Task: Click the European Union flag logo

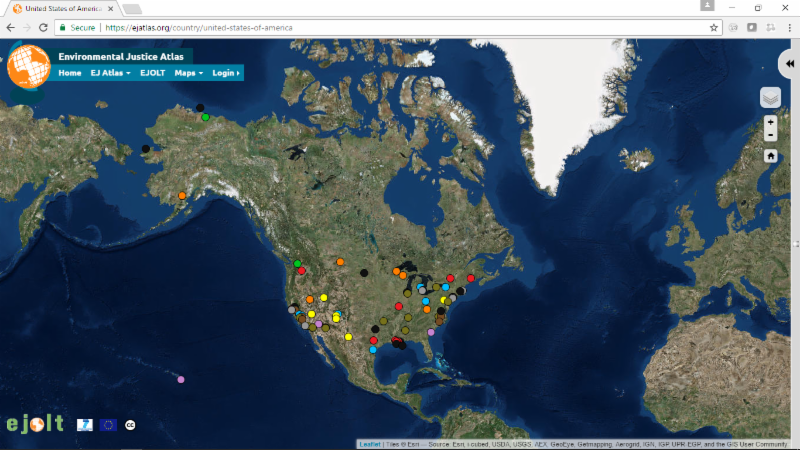Action: [108, 425]
